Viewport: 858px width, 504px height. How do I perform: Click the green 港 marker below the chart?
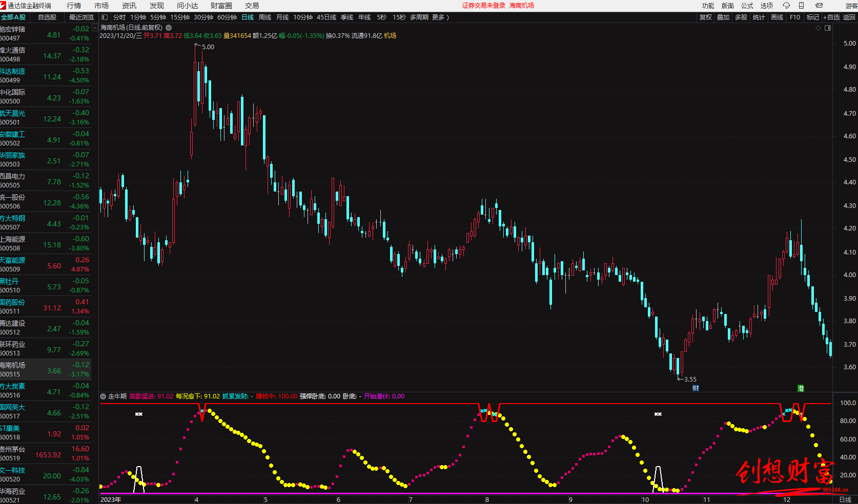(801, 388)
